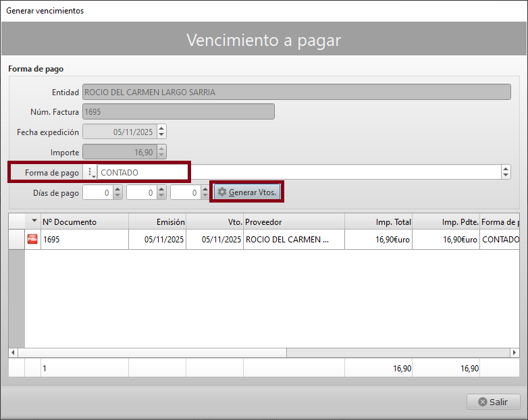
Task: Select the ROCIO DEL CARMEN provider cell
Action: point(294,239)
